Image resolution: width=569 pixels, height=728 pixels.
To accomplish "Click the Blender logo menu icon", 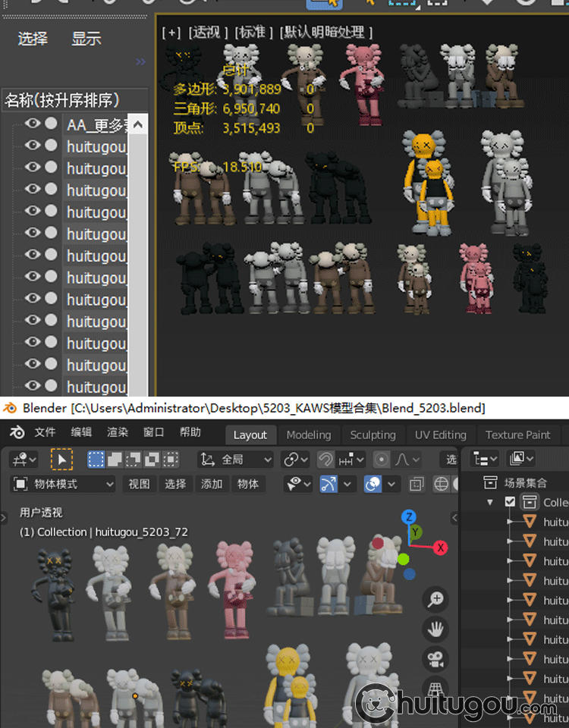I will (17, 432).
